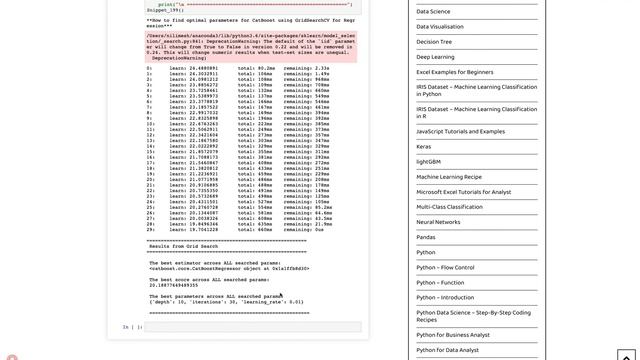Open Python – Introduction category
This screenshot has height=360, width=640.
pyautogui.click(x=445, y=298)
